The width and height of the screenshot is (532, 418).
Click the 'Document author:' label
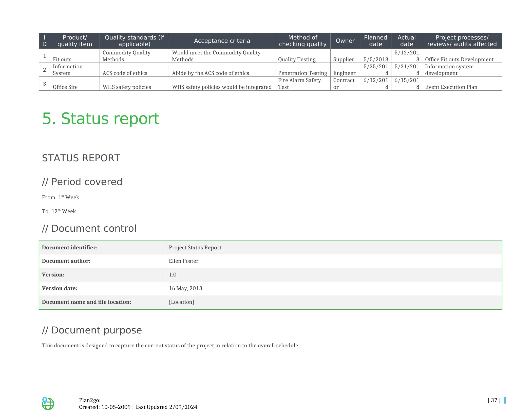(x=66, y=261)
